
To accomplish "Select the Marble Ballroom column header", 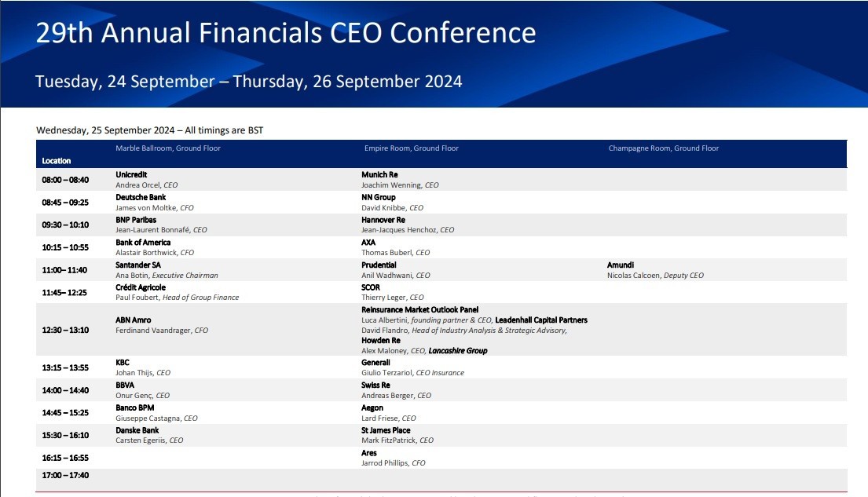I will click(x=168, y=148).
